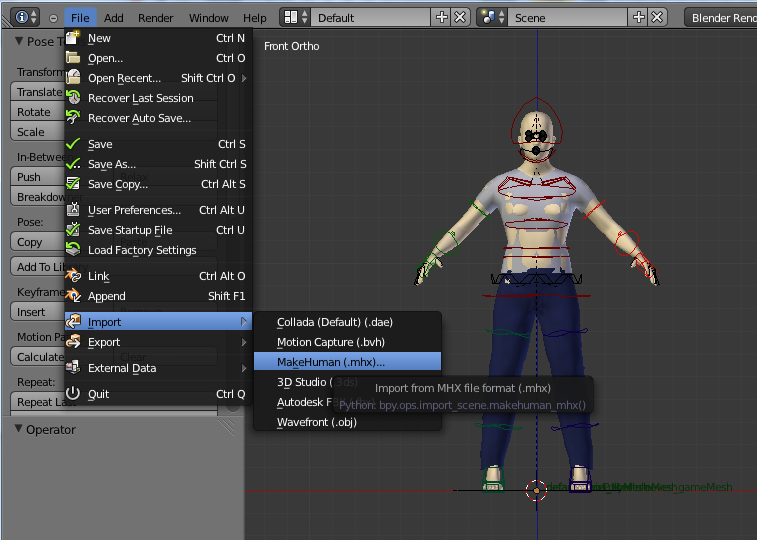Click the Open folder icon

(73, 58)
